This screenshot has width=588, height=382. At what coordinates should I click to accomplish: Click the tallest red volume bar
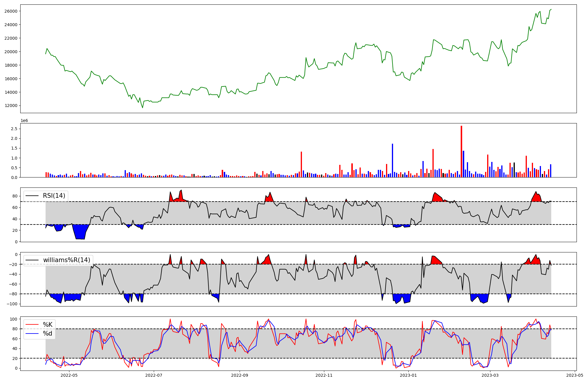pos(461,151)
